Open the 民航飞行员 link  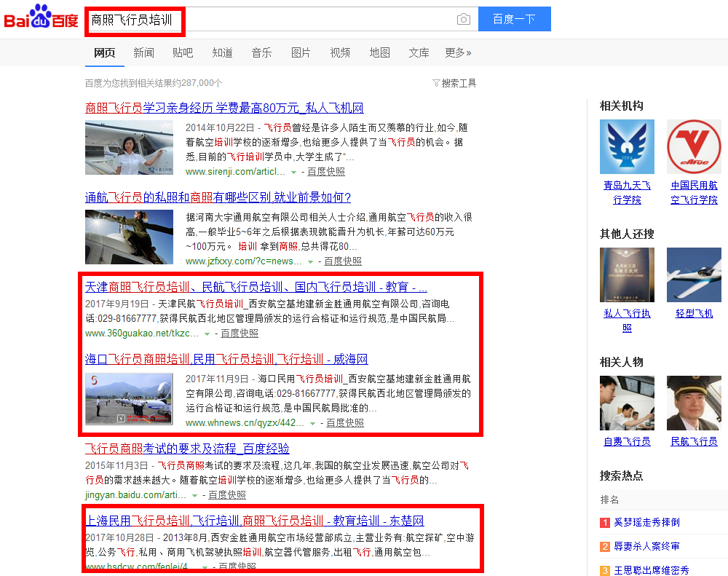tap(694, 442)
